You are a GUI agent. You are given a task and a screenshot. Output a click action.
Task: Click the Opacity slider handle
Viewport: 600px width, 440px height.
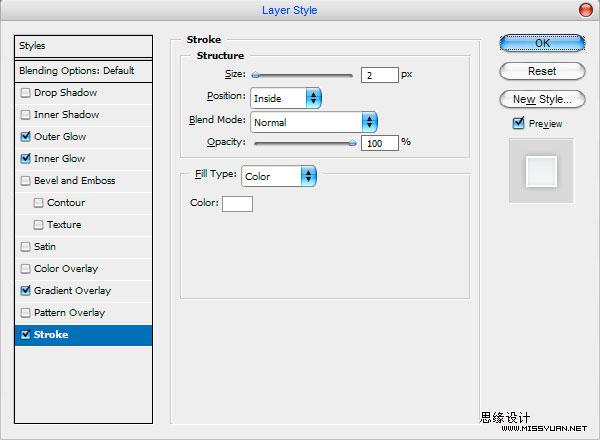point(352,143)
